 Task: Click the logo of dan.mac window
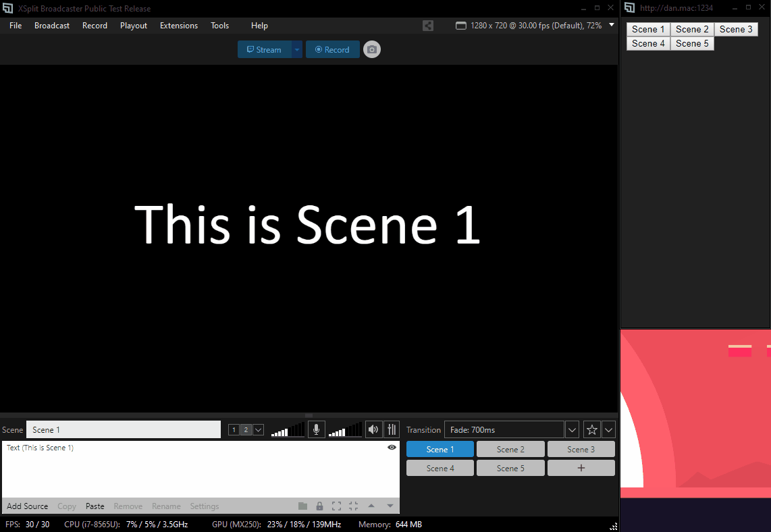point(629,8)
